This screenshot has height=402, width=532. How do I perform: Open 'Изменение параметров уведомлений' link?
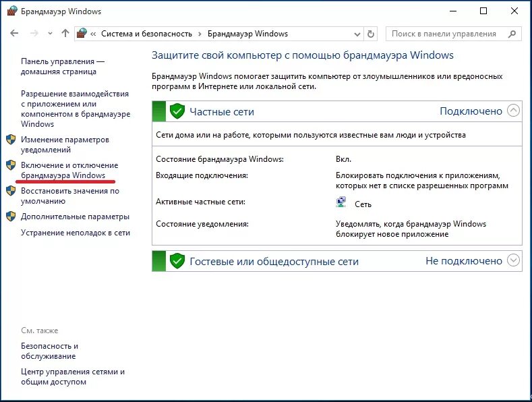65,144
